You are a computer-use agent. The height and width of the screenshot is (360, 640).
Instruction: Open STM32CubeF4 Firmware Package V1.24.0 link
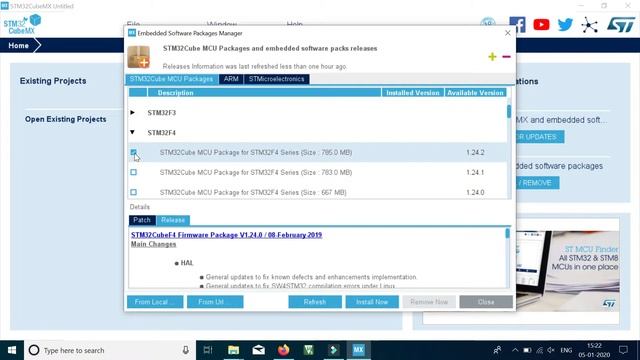pos(227,235)
